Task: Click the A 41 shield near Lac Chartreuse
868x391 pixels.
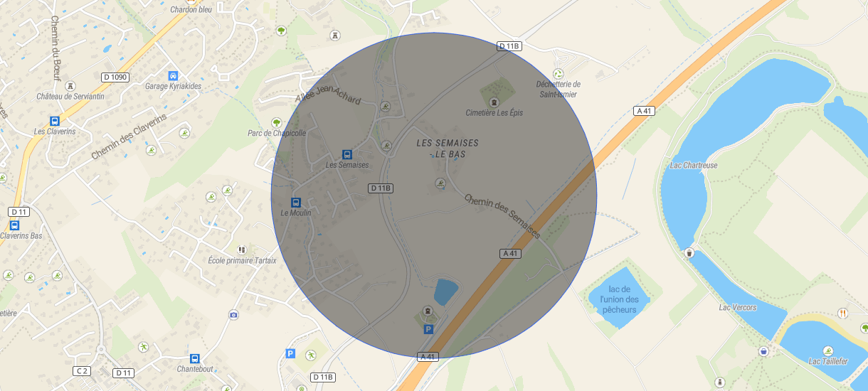Action: click(644, 111)
